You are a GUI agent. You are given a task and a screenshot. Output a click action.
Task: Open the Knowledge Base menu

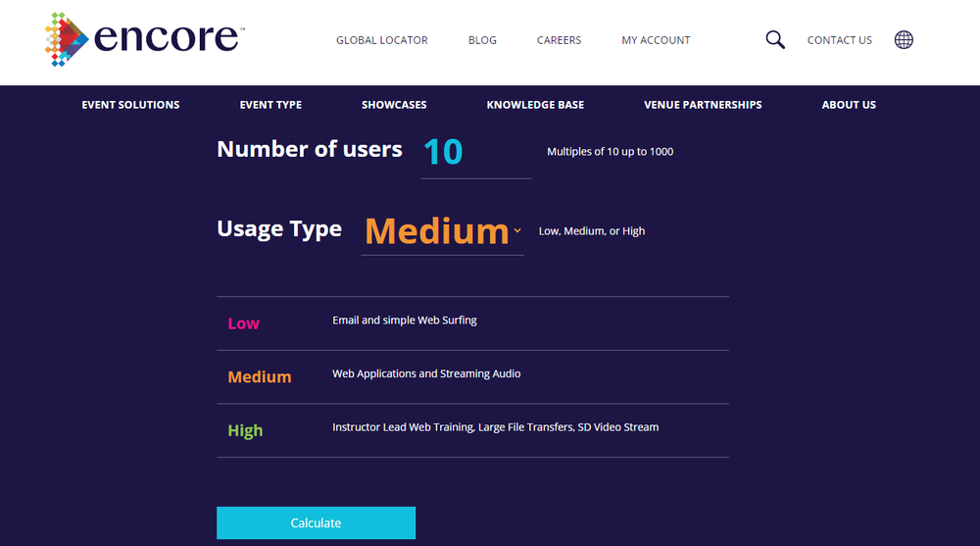[535, 105]
